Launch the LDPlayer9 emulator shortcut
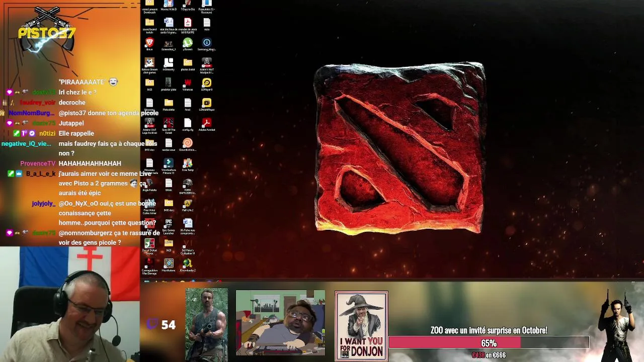Screen dimensions: 644x362 click(x=207, y=85)
